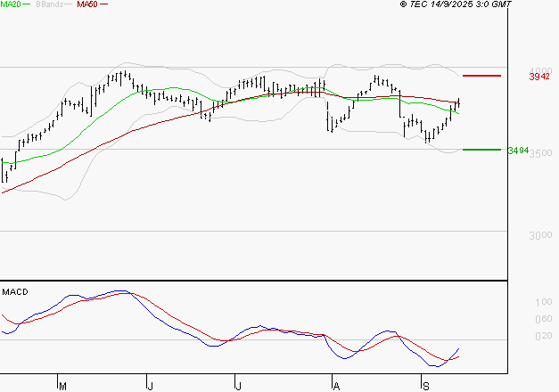Viewport: 559px width, 392px height.
Task: Click the blue MACD line's right endpoint
Action: [459, 348]
